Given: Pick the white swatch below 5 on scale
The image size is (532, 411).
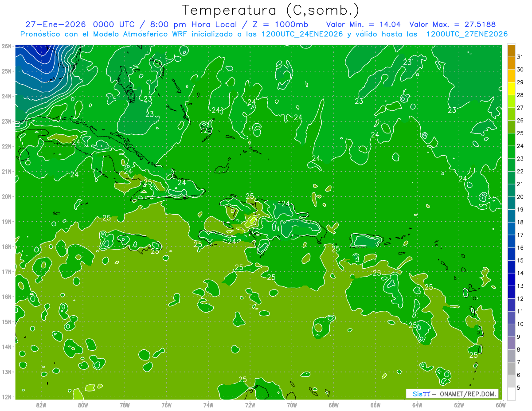Looking at the screenshot, I should (511, 394).
